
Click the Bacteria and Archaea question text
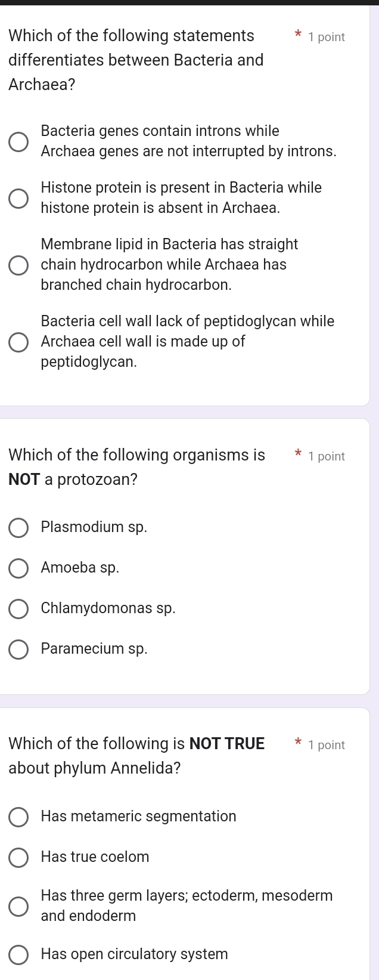point(136,60)
